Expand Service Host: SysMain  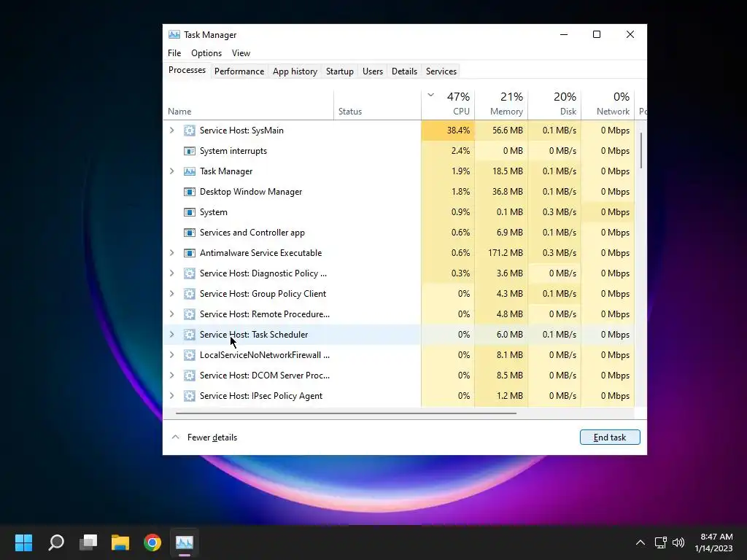(172, 131)
